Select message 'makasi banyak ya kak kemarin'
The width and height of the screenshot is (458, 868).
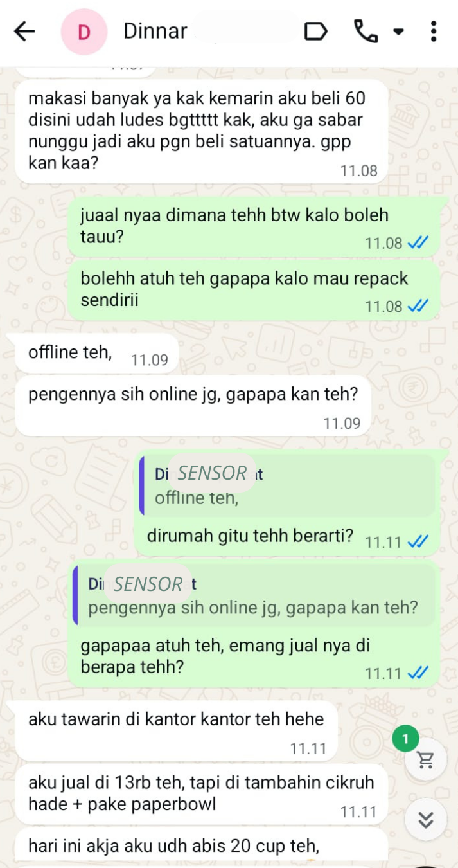pyautogui.click(x=202, y=131)
